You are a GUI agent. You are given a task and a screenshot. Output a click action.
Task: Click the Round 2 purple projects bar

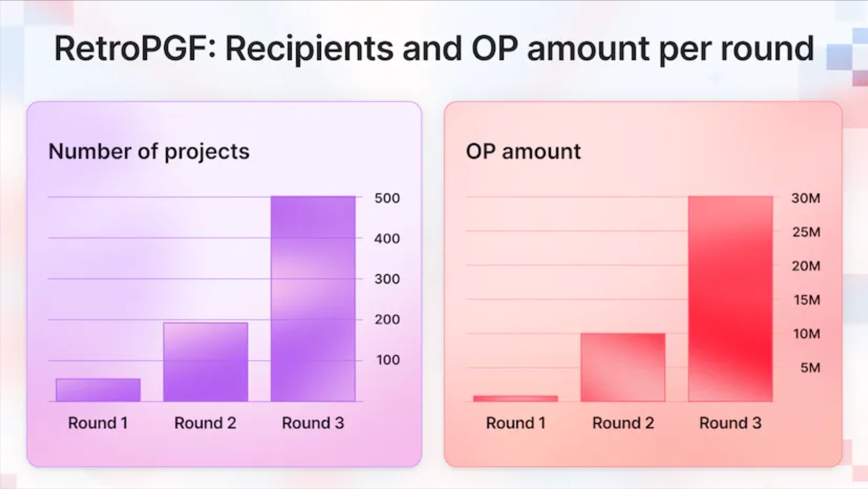206,362
